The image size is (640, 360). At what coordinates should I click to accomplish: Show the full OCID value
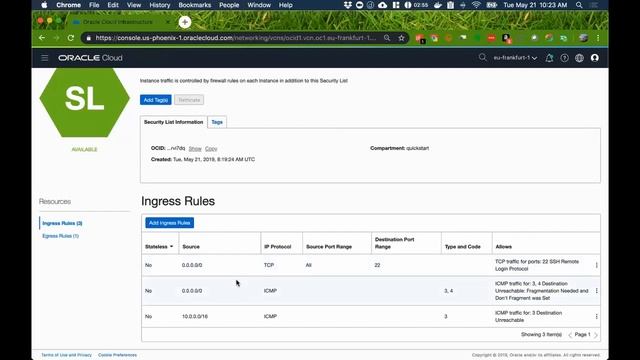pyautogui.click(x=195, y=149)
